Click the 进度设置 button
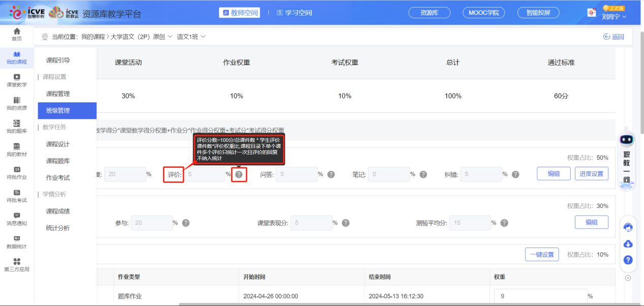 point(591,173)
